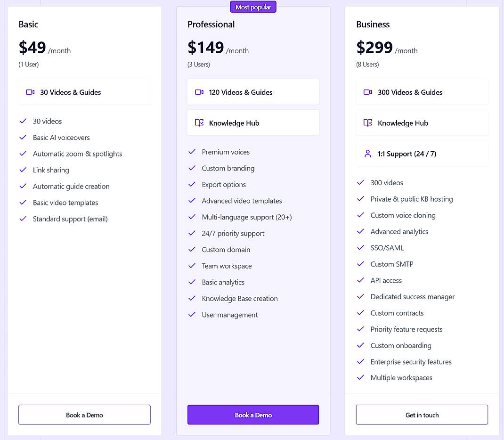Viewport: 504px width, 440px height.
Task: Click Get in touch under the Business plan
Action: click(x=422, y=415)
